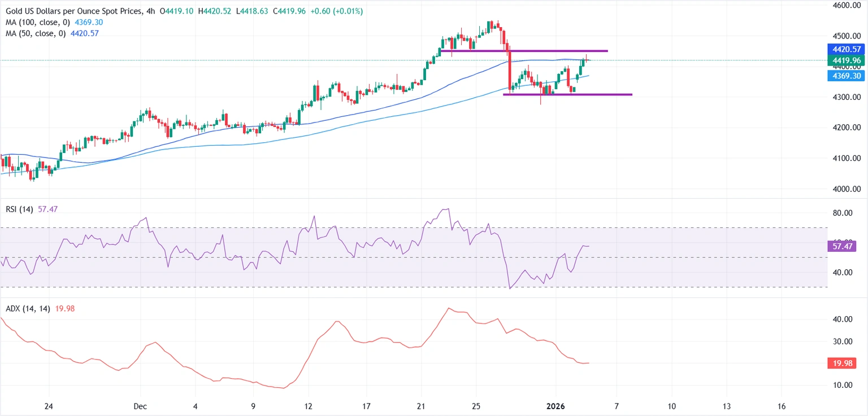Click the Dec label on the time axis

click(141, 406)
